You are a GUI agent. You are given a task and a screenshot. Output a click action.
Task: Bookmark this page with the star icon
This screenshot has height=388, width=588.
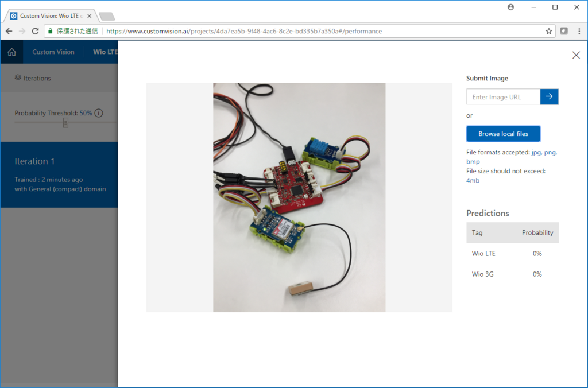tap(548, 31)
